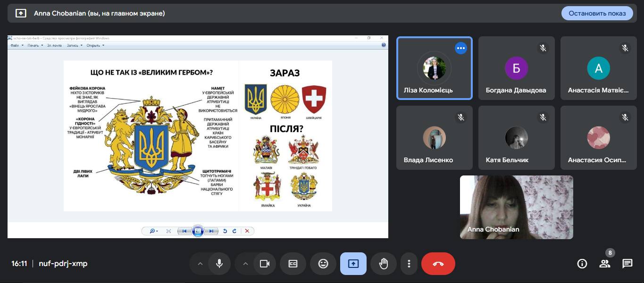Open the Файл menu in photo viewer
The width and height of the screenshot is (644, 283).
pos(15,46)
